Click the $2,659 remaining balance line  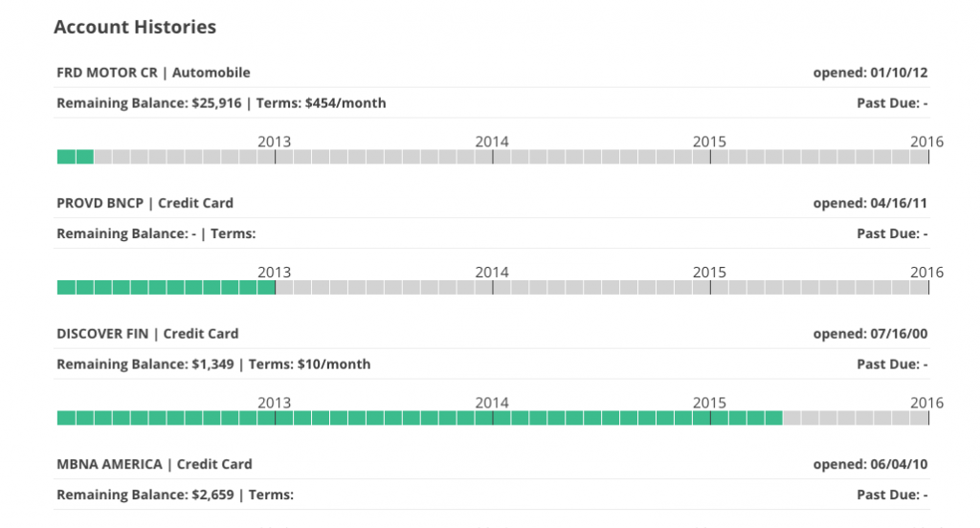tap(174, 495)
